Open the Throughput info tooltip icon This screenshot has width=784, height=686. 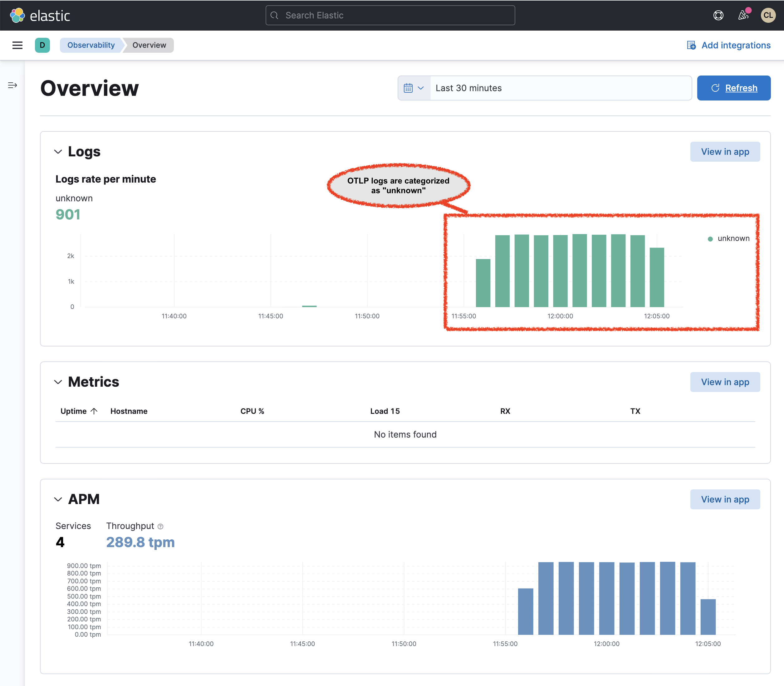point(160,526)
